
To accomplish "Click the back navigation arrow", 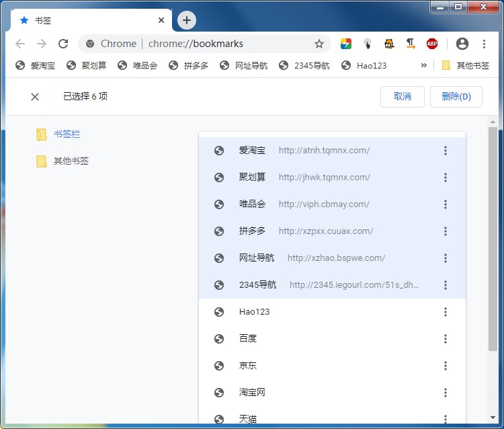I will (20, 44).
